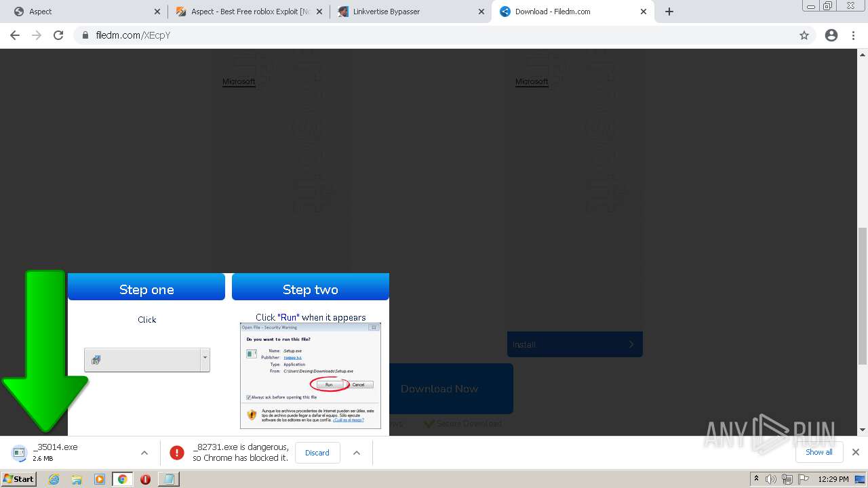Viewport: 868px width, 488px height.
Task: Select the Download - Filedm.com tab
Action: point(573,12)
